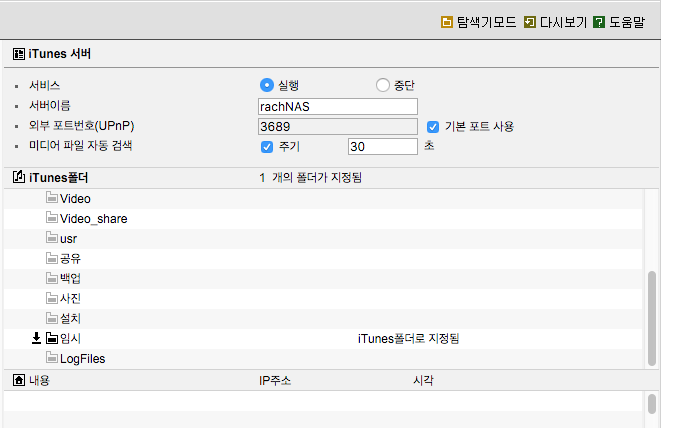Click the download arrow beside 임시 folder
This screenshot has width=691, height=428.
click(x=36, y=338)
